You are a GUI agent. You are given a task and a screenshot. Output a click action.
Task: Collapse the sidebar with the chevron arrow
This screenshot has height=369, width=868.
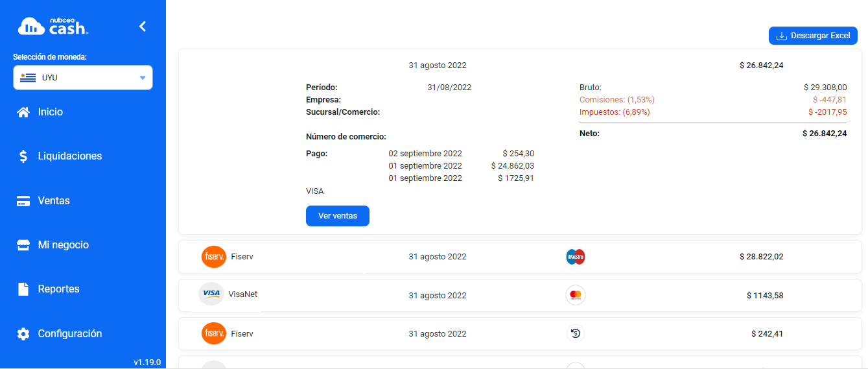143,27
